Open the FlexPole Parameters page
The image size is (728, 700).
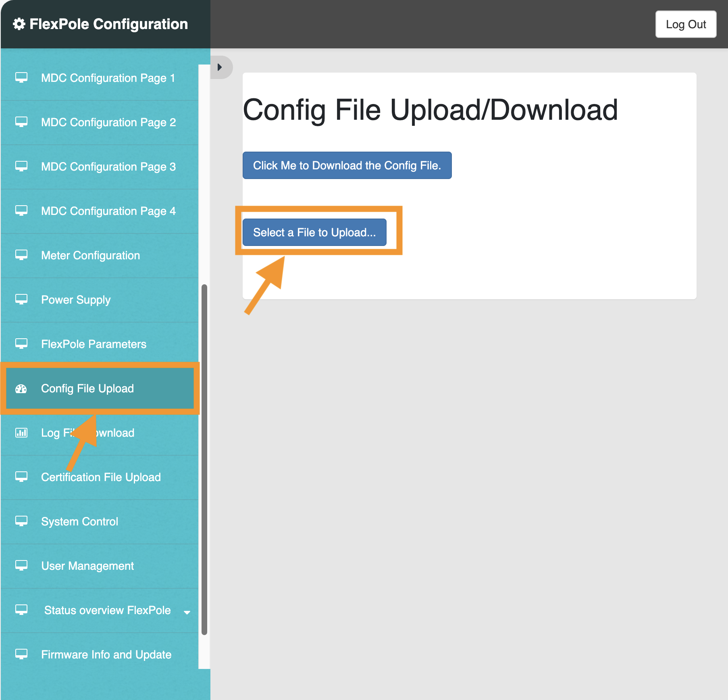click(94, 344)
